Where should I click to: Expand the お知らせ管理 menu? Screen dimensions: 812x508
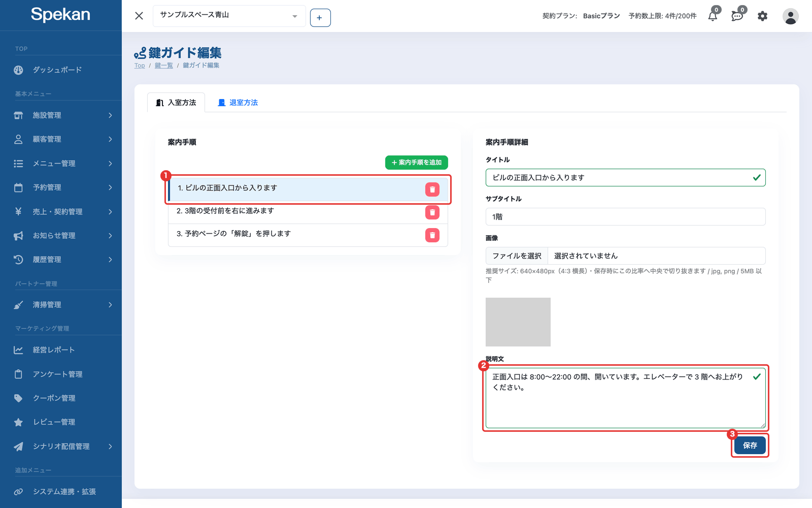(x=61, y=236)
